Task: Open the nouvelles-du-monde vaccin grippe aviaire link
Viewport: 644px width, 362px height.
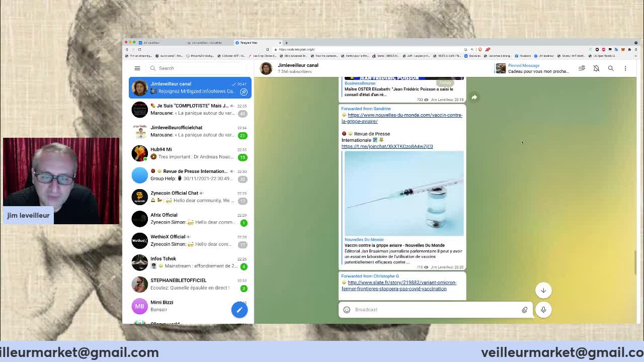Action: tap(401, 118)
